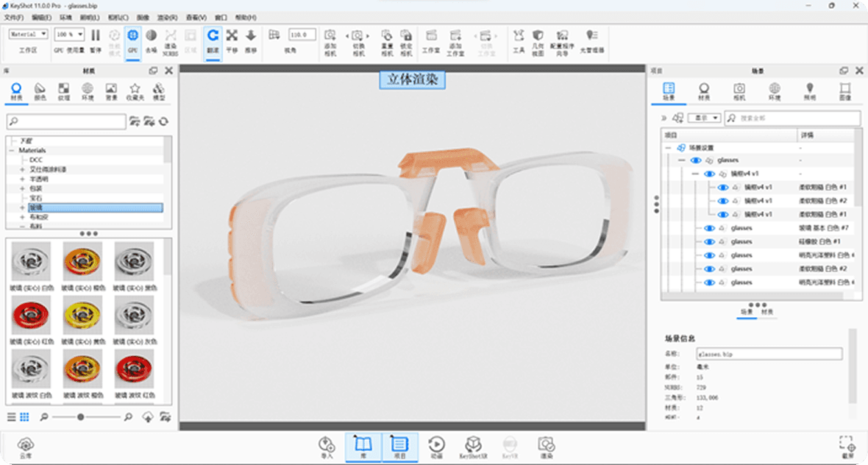
Task: Collapse the Materials folder in library
Action: tap(11, 149)
